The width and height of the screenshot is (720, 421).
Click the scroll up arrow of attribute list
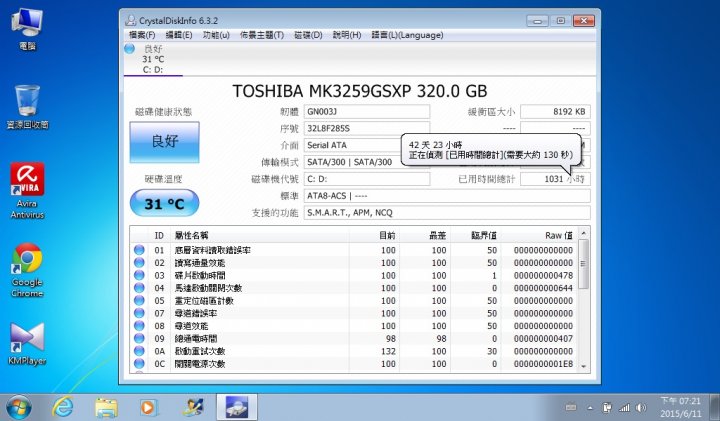pos(584,233)
